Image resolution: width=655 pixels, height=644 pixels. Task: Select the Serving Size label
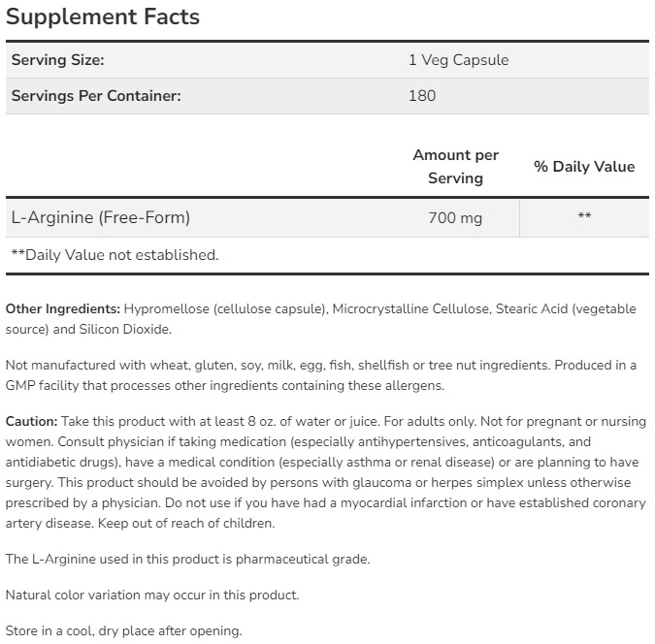coord(57,60)
